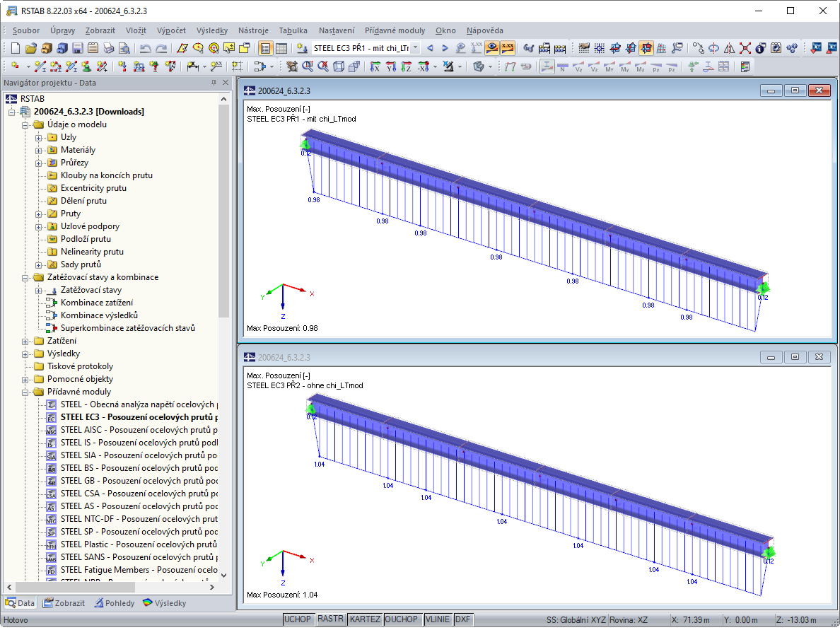Expand the Uzly tree node
This screenshot has height=630, width=840.
coord(39,138)
